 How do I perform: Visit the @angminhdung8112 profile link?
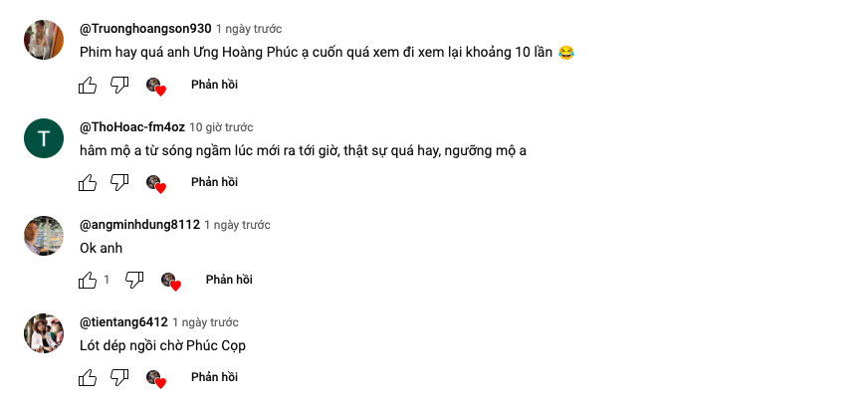(x=138, y=225)
